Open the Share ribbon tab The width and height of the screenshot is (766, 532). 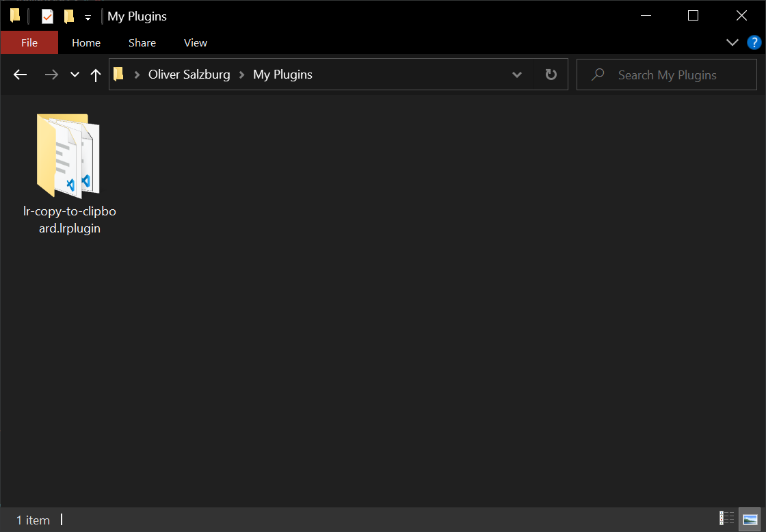point(142,43)
